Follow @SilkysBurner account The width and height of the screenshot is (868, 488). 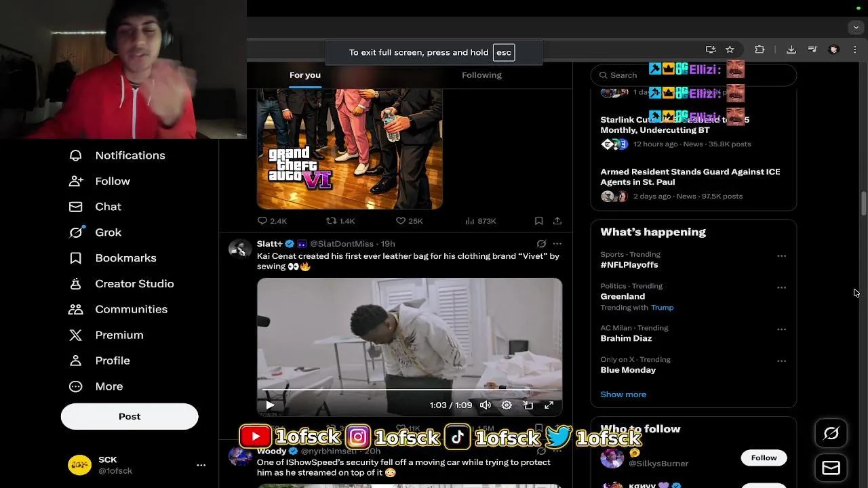coord(764,458)
